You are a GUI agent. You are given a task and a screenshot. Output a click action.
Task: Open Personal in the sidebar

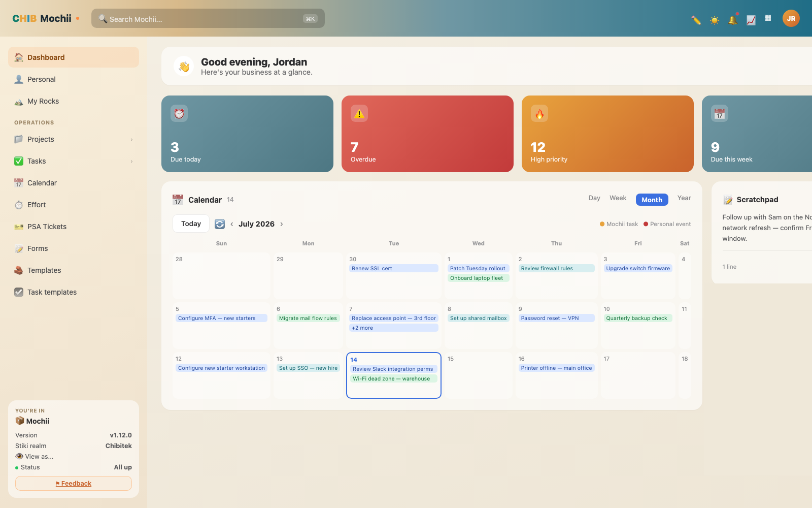74,79
